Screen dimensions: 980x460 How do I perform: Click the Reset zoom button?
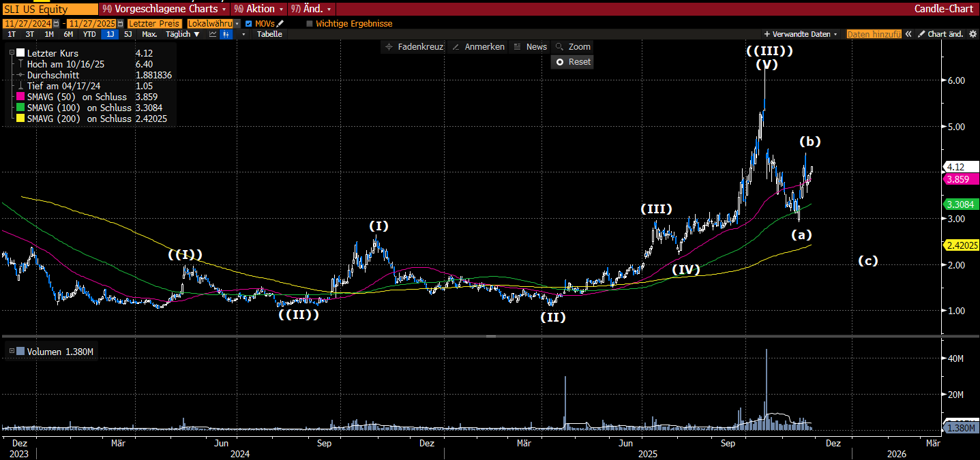(x=572, y=61)
